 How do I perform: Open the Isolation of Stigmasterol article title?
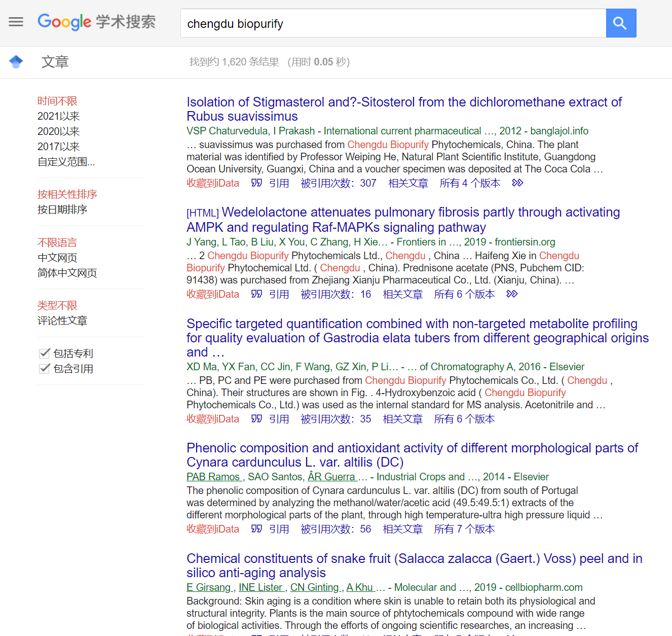[404, 109]
